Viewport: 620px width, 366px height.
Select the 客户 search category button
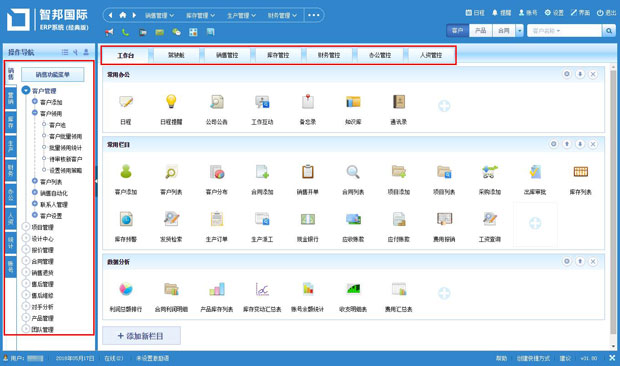pos(457,30)
